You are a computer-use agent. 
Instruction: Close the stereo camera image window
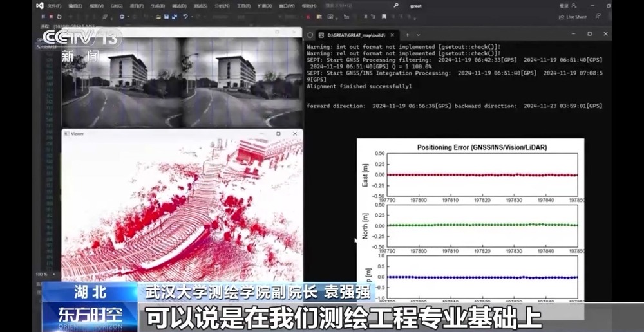tap(294, 32)
